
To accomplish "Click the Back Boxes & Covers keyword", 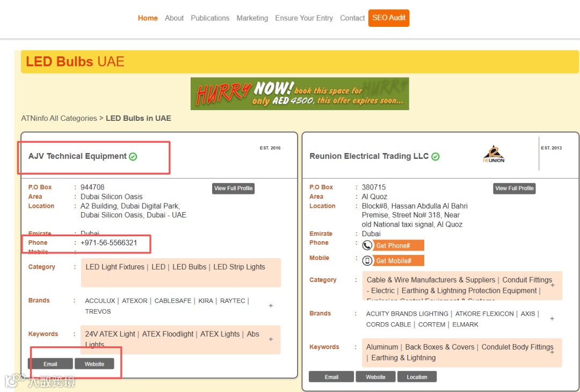I will [x=440, y=347].
